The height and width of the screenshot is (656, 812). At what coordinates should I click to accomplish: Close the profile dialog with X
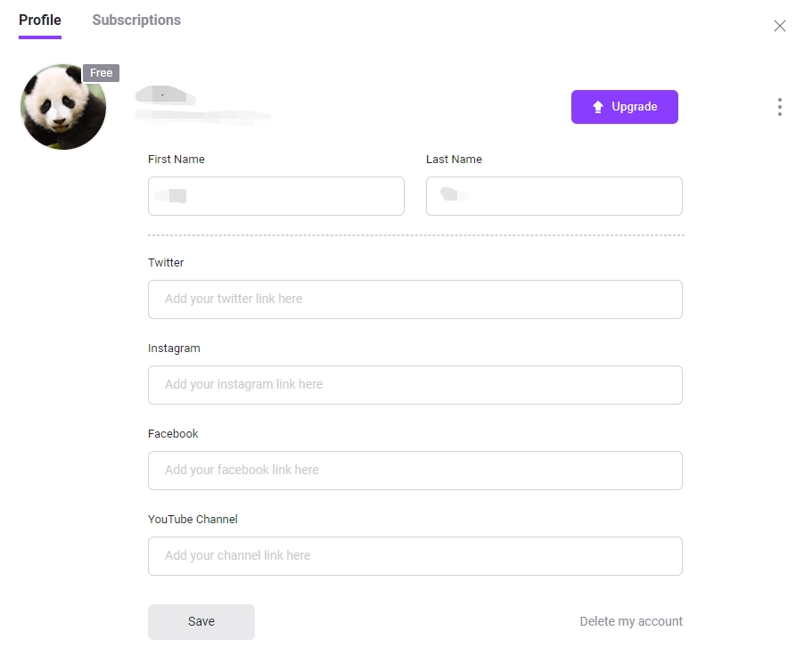coord(780,26)
